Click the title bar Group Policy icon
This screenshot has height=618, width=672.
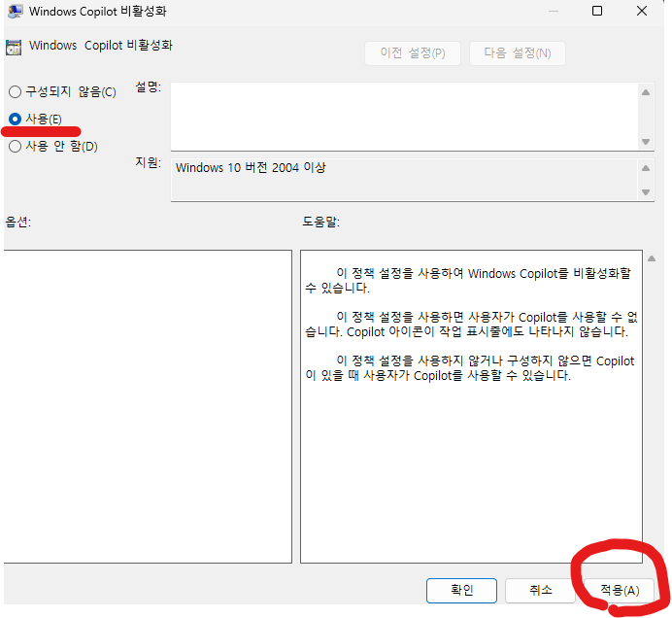point(16,12)
